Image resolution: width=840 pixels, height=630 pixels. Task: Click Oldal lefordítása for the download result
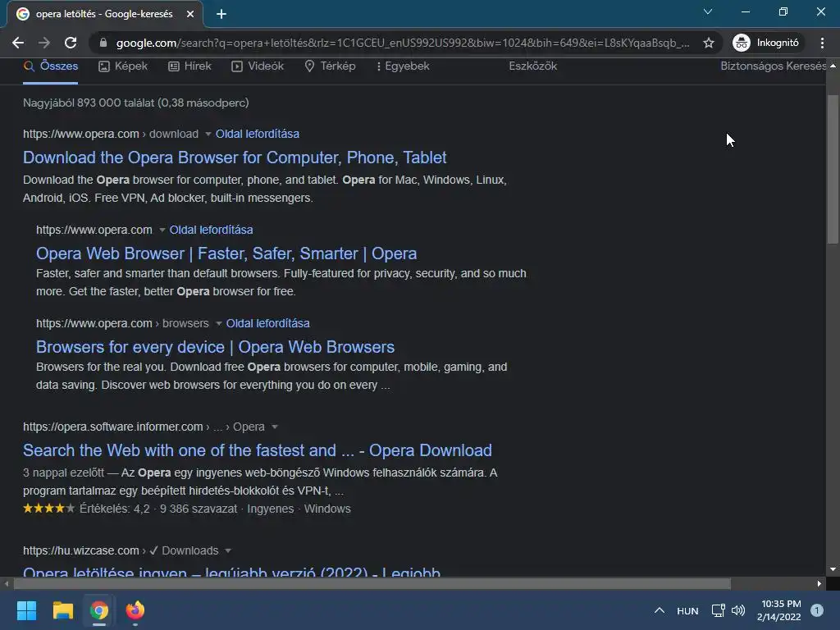click(257, 134)
